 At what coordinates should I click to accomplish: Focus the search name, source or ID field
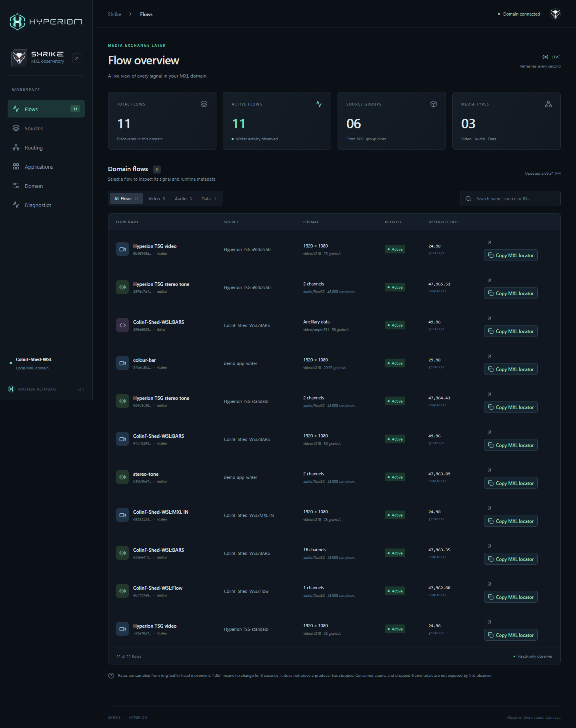tap(510, 199)
